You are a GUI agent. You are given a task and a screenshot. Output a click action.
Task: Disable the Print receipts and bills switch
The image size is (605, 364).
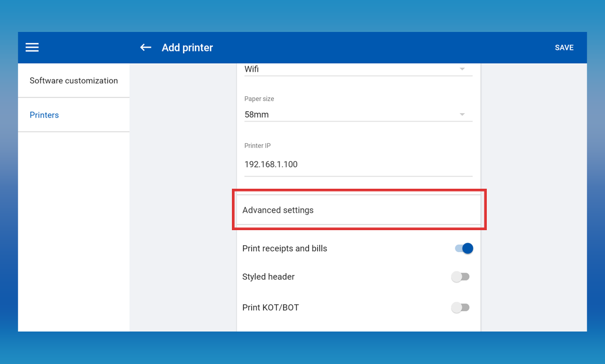pos(464,249)
